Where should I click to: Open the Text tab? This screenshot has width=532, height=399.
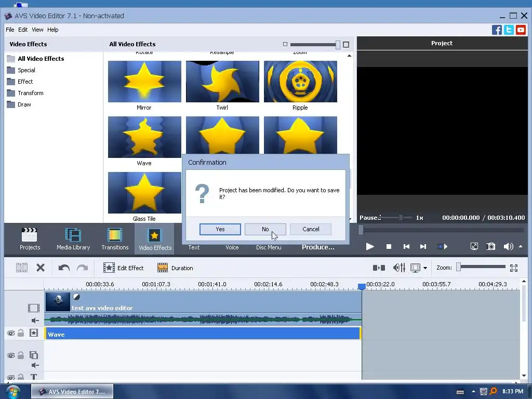(194, 247)
